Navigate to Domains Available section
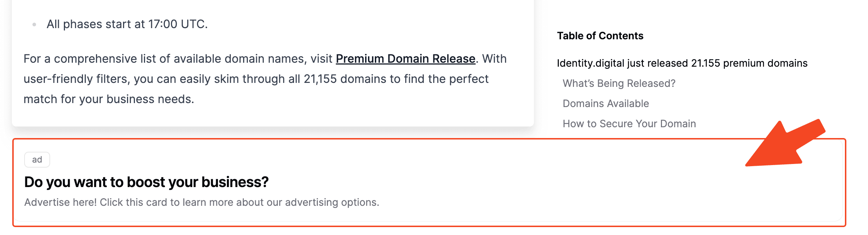The height and width of the screenshot is (235, 868). (606, 103)
